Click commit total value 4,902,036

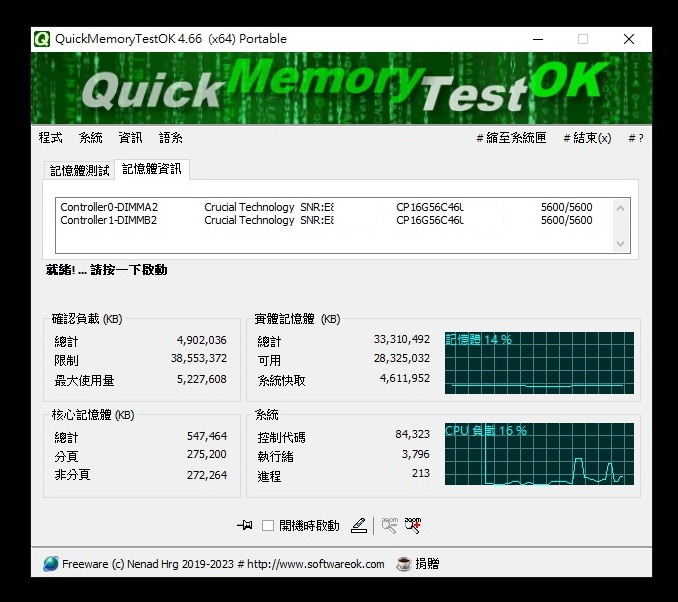point(201,340)
